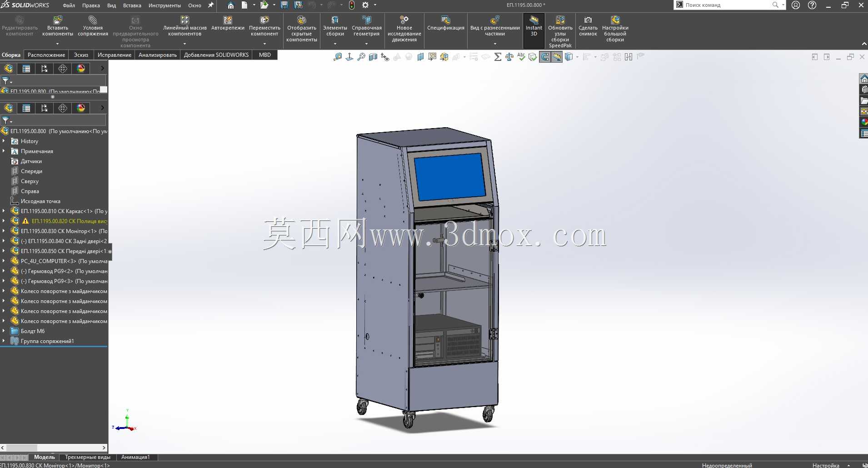Click Отобразить скрытые компоненты
This screenshot has height=468, width=868.
click(x=302, y=29)
